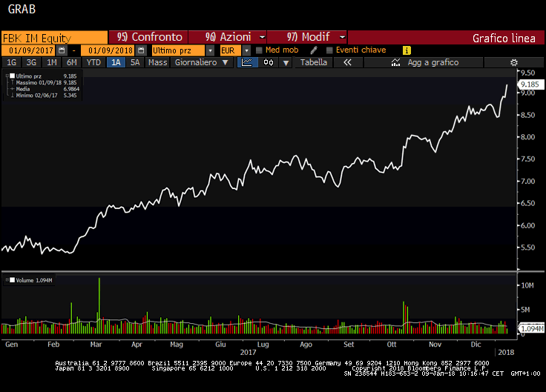Screen dimensions: 546x392
Task: Select the YTD time range tab
Action: 93,62
